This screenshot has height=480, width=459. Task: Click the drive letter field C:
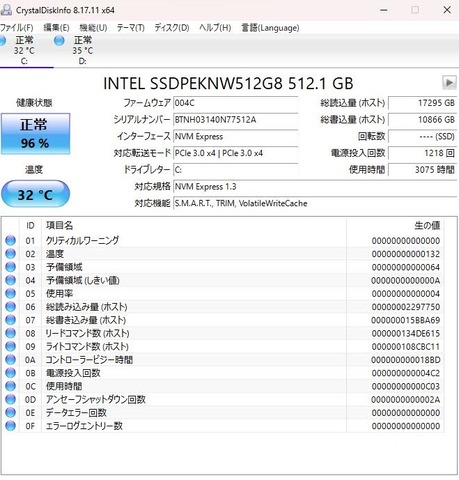(x=235, y=170)
